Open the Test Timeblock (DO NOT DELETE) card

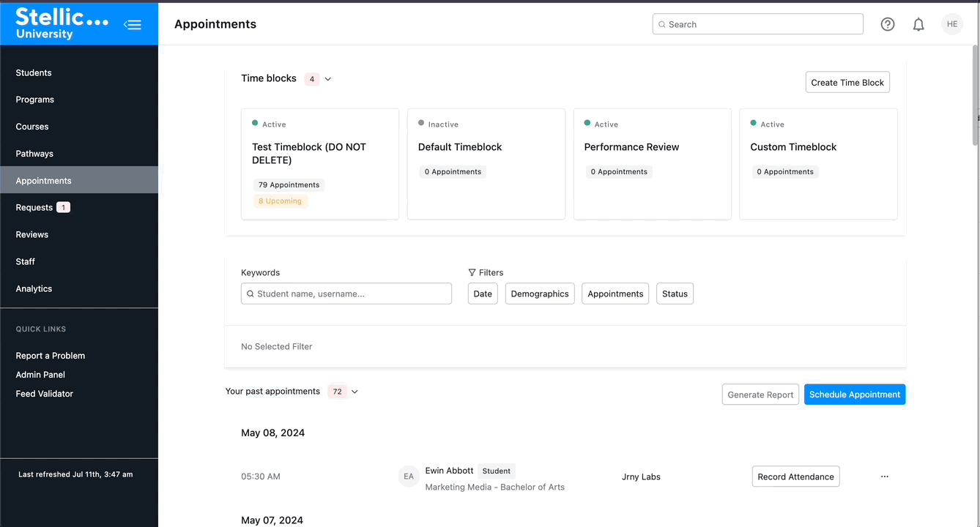[x=320, y=164]
